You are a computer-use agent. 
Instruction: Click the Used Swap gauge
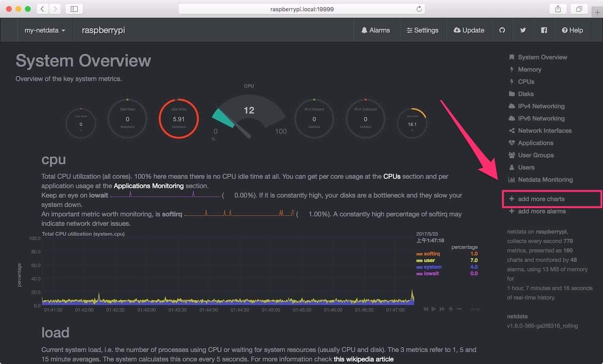[81, 124]
